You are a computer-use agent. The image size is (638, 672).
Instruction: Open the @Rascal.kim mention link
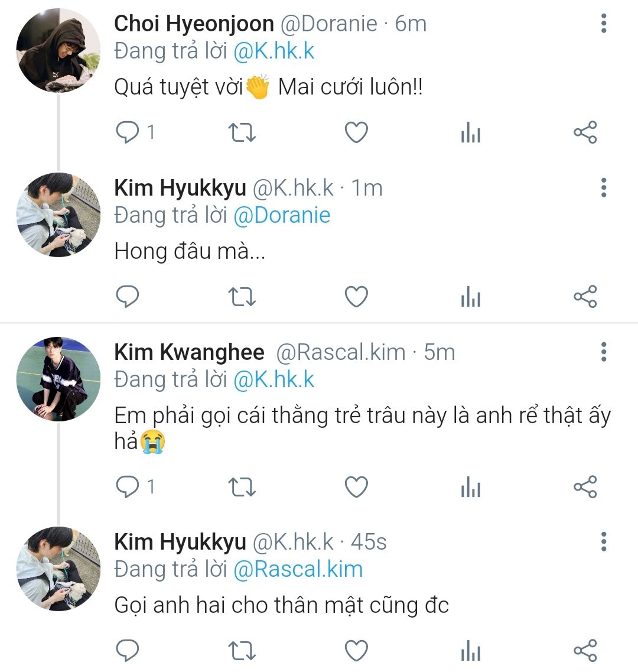pos(298,569)
